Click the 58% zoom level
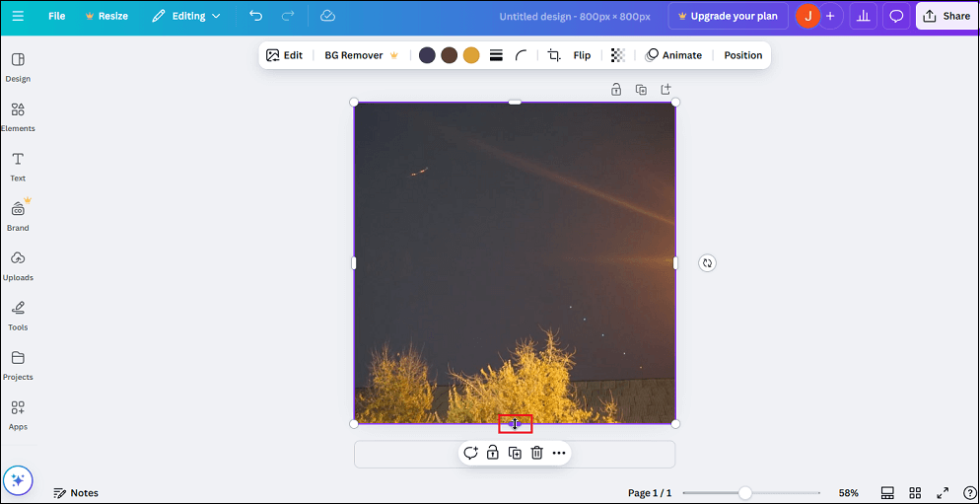The width and height of the screenshot is (980, 504). point(849,493)
